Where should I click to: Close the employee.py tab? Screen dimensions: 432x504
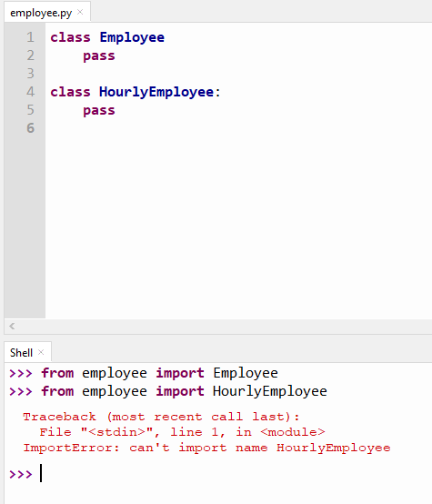click(x=80, y=12)
